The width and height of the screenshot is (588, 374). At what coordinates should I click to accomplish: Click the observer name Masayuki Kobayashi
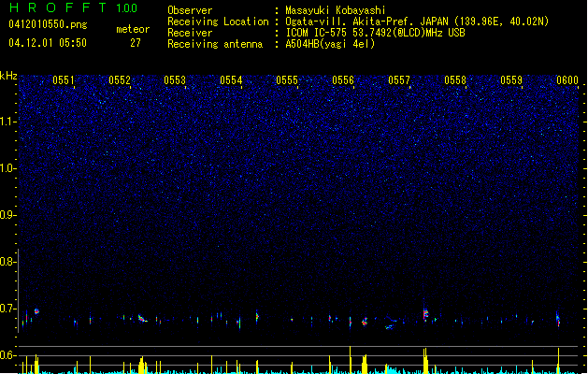[336, 10]
